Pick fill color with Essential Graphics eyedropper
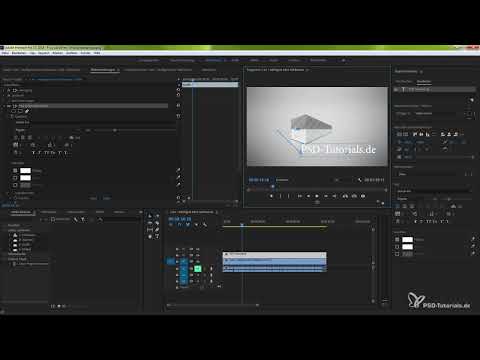This screenshot has width=480, height=360. pyautogui.click(x=473, y=239)
